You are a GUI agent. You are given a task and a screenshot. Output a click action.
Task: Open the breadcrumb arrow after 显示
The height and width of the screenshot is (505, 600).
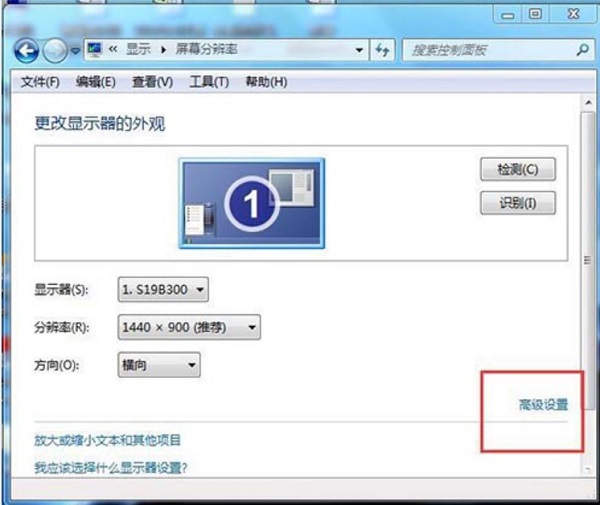click(163, 50)
